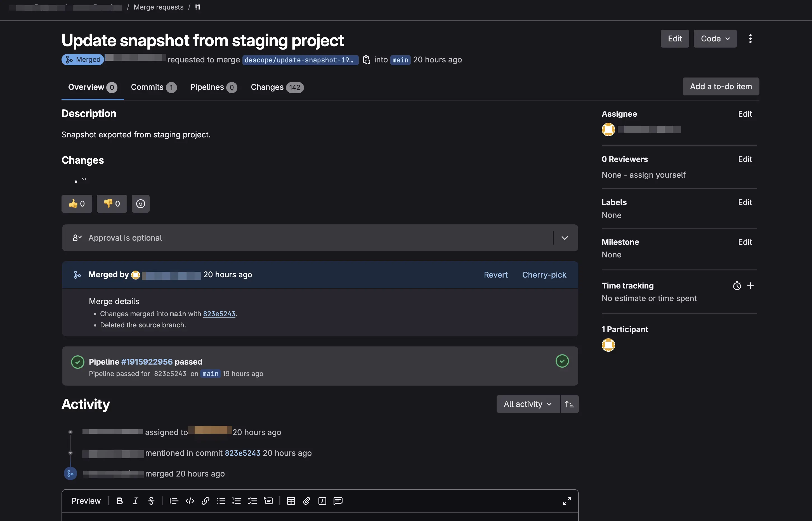Toggle thumbs up reaction on the description
Viewport: 812px width, 521px height.
click(76, 204)
